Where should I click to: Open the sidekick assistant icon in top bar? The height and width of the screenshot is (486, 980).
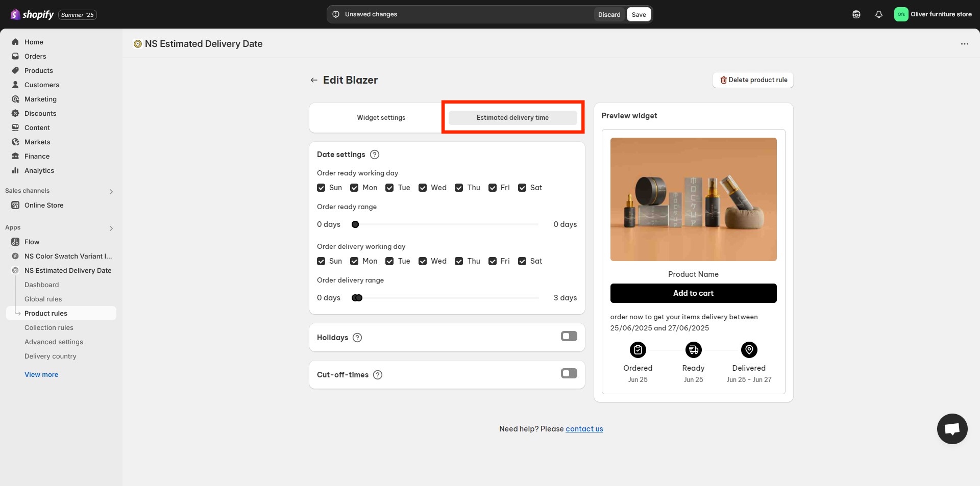(856, 14)
